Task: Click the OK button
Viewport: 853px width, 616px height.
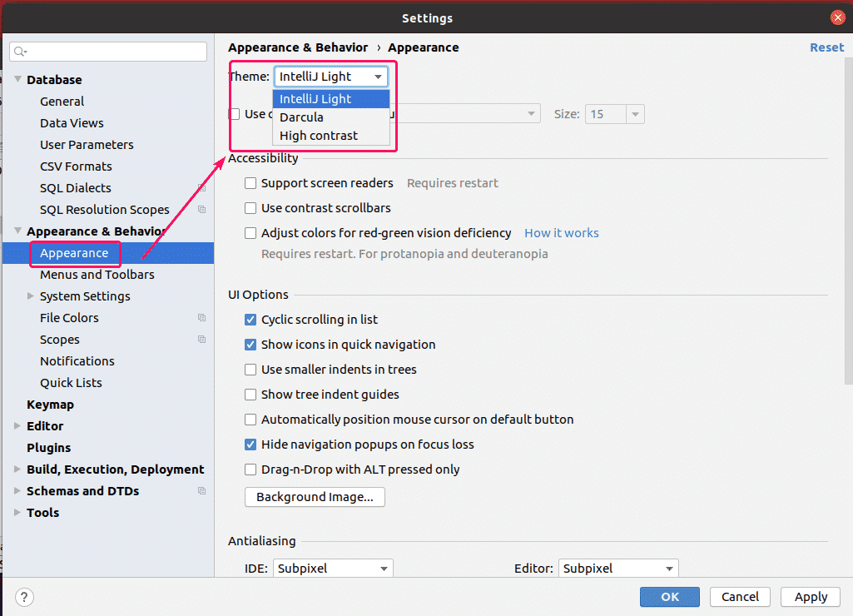Action: [670, 597]
